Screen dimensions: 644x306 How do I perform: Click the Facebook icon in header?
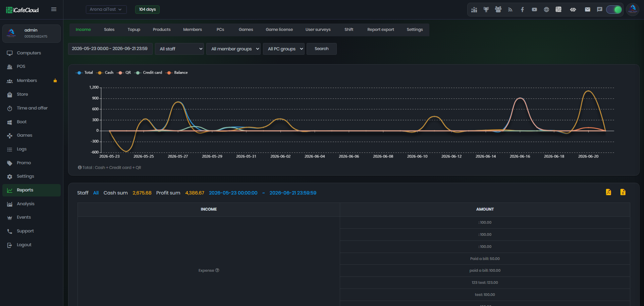pyautogui.click(x=522, y=9)
